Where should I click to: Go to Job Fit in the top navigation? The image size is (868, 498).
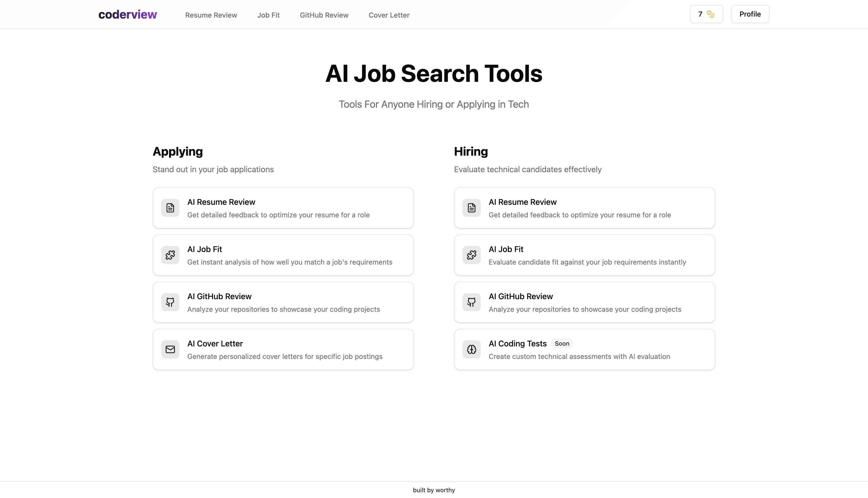click(x=268, y=15)
